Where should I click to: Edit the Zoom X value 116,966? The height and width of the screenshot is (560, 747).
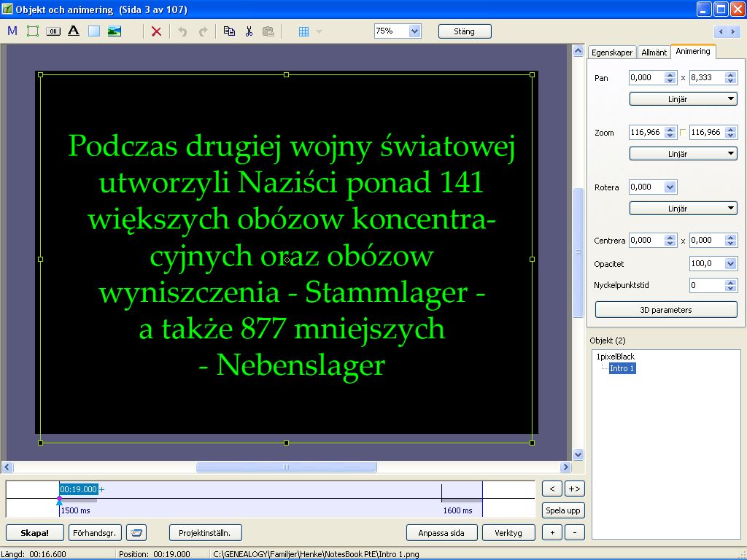click(x=646, y=133)
